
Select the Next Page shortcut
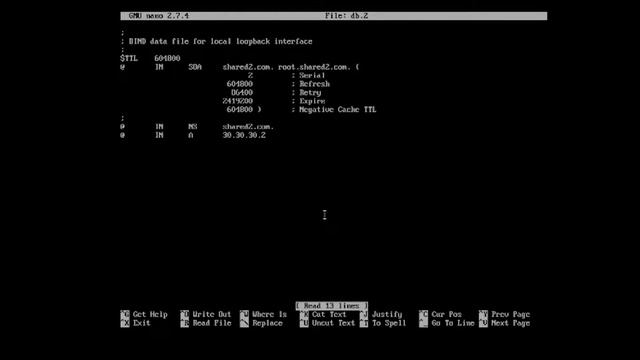pos(510,323)
